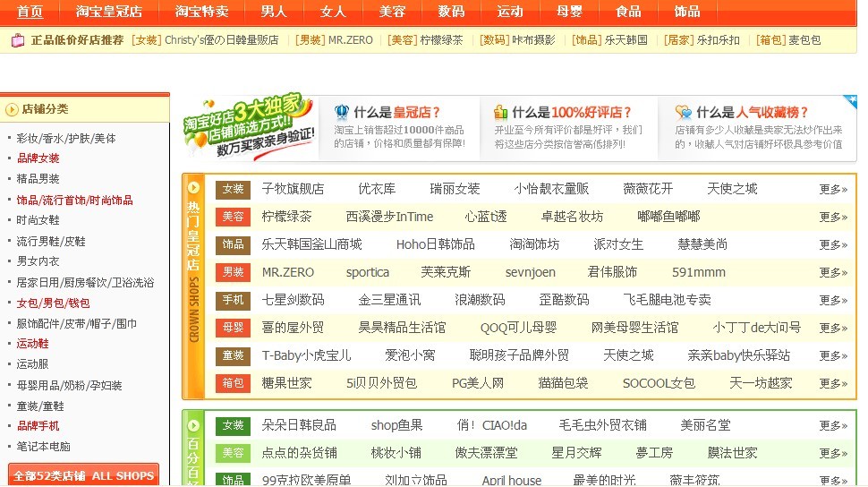Go to the 数码 navigation tab

[451, 12]
